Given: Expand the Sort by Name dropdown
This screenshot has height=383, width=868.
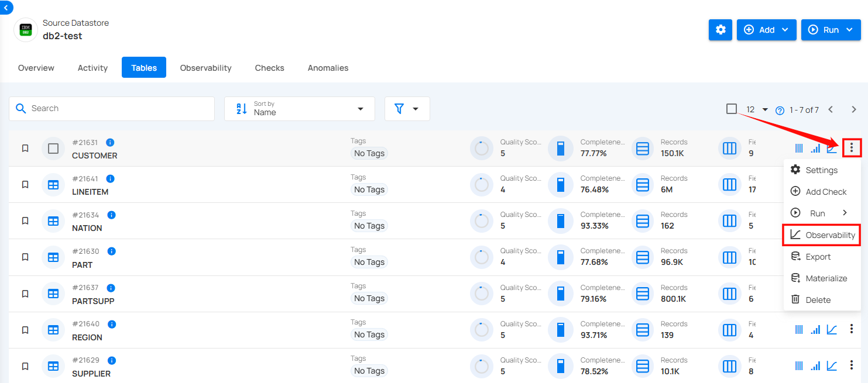Looking at the screenshot, I should 299,109.
